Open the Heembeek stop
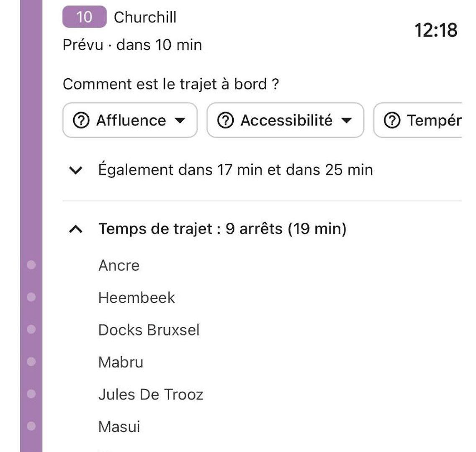The width and height of the screenshot is (476, 452). point(136,298)
